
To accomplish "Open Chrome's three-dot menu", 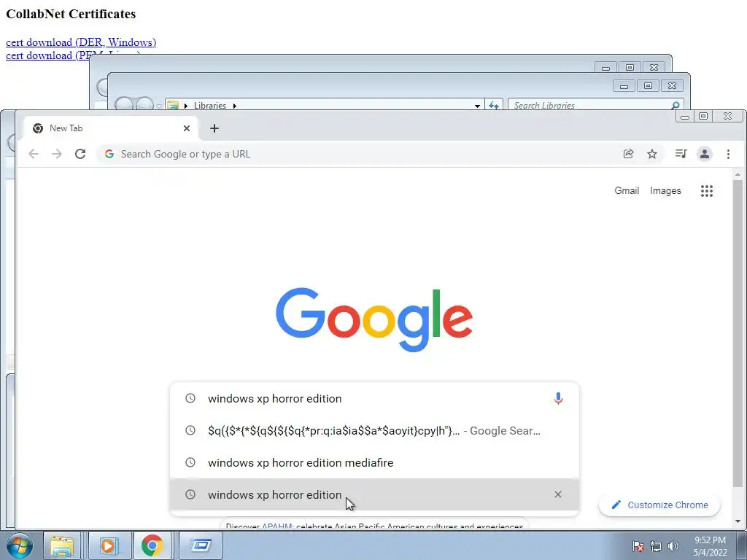I will 728,154.
